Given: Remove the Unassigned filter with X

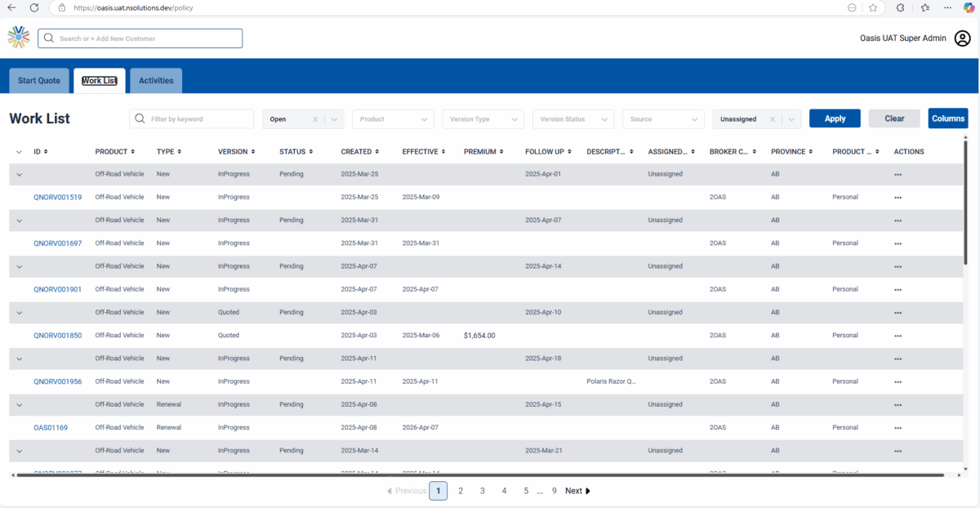Looking at the screenshot, I should pos(773,119).
